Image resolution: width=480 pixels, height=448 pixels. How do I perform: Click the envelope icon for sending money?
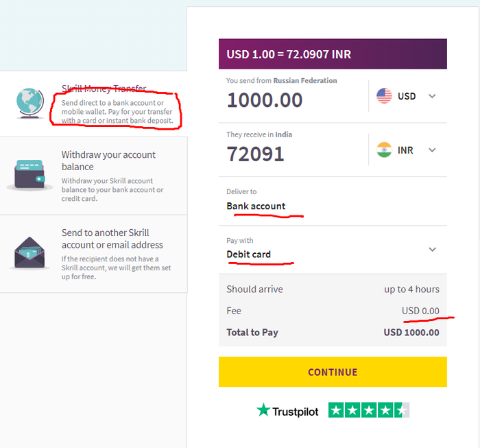point(29,252)
